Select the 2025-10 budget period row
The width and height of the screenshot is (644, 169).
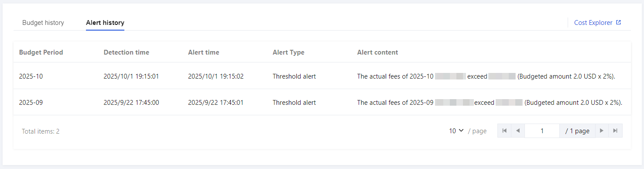tap(322, 76)
